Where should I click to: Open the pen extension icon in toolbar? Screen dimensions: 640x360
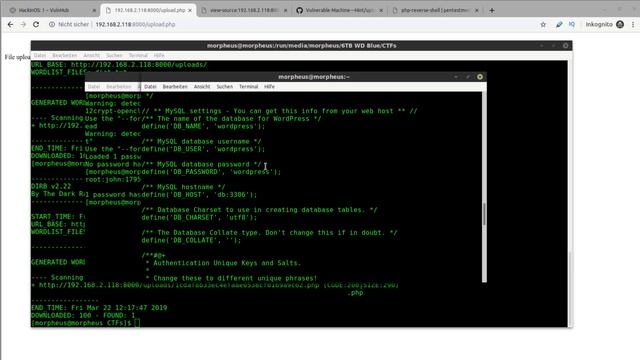tap(559, 24)
